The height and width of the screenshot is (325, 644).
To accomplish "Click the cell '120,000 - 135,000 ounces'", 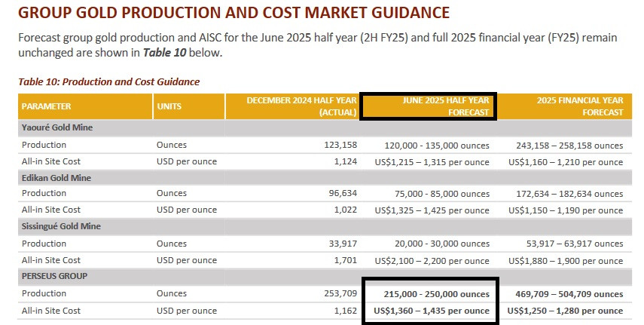I will (437, 146).
